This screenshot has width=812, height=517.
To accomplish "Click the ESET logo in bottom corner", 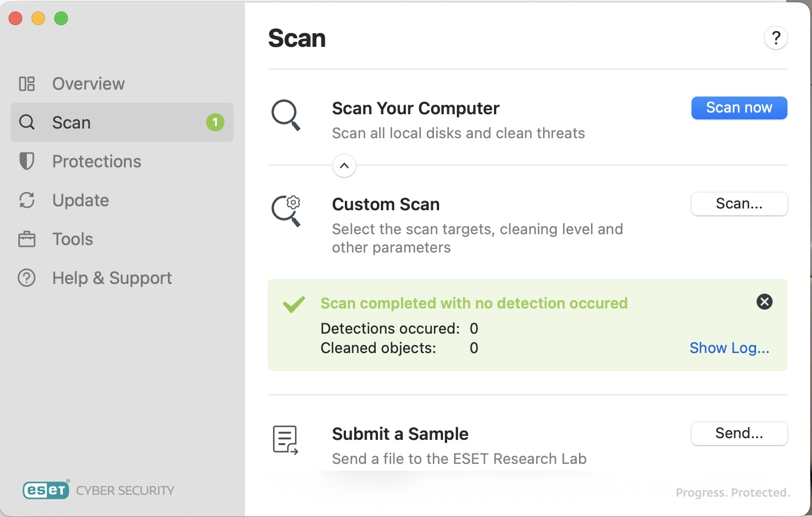I will tap(46, 490).
